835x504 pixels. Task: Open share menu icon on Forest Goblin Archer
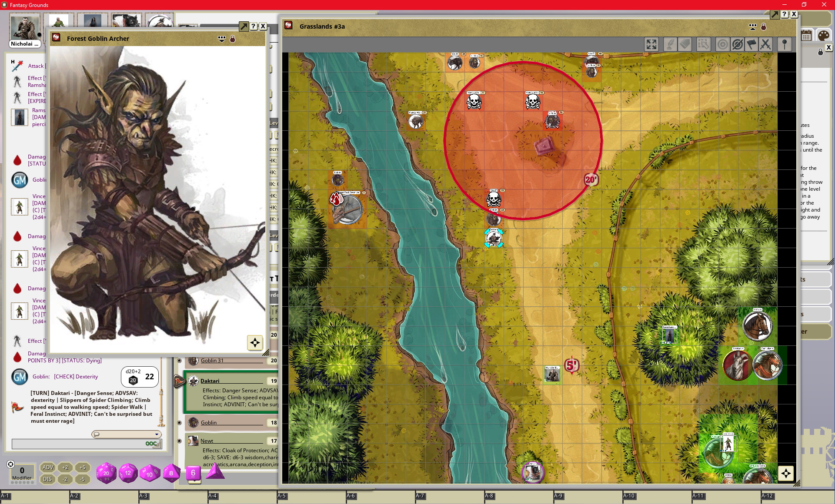(x=222, y=39)
